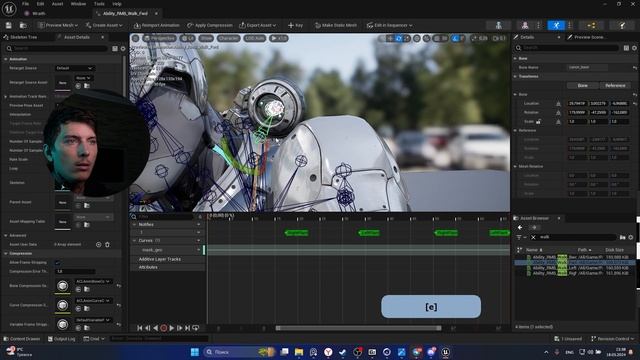
Task: Select the blue Animation mode icon
Action: pyautogui.click(x=556, y=25)
